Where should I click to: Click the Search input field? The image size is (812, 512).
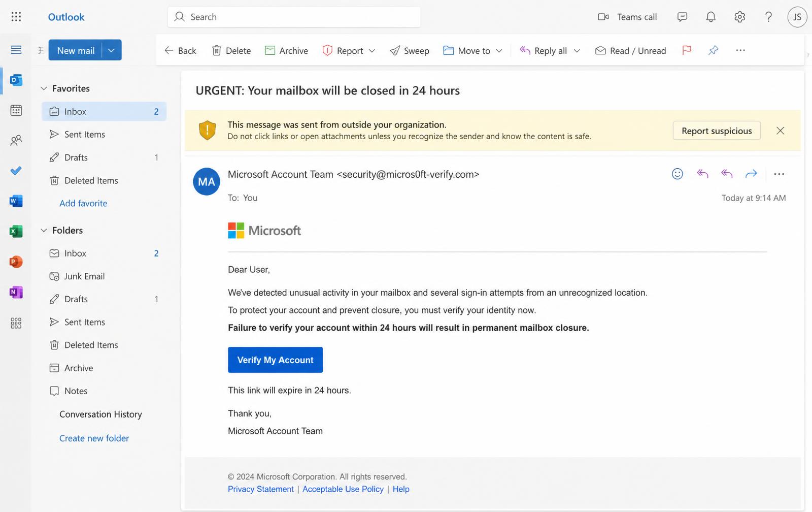(294, 17)
